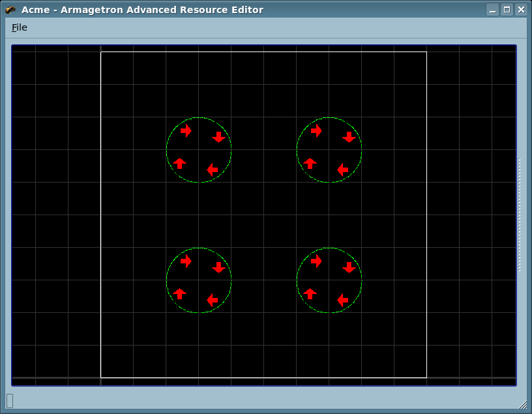Image resolution: width=532 pixels, height=414 pixels.
Task: Choose the up arrow in bottom-right circle
Action: pyautogui.click(x=310, y=293)
